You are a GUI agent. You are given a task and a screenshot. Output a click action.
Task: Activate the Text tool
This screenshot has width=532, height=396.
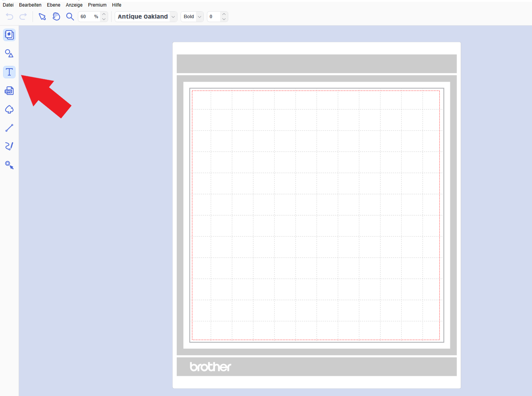pos(9,72)
